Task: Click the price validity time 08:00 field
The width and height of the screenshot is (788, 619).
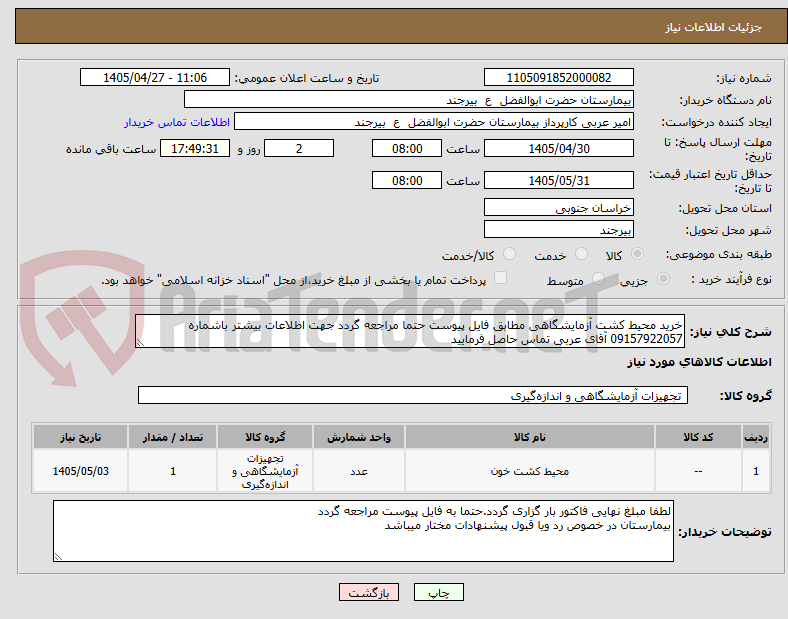Action: 407,180
